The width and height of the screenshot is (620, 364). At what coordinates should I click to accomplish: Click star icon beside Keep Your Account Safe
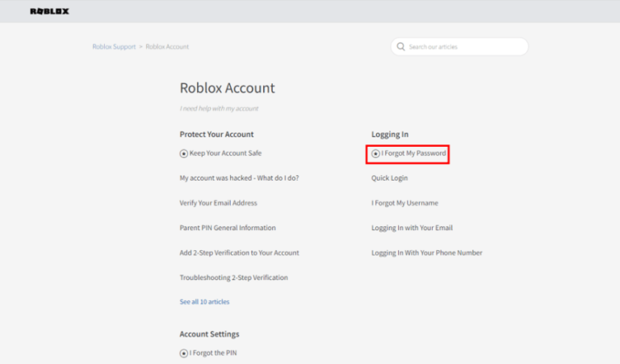click(x=183, y=153)
